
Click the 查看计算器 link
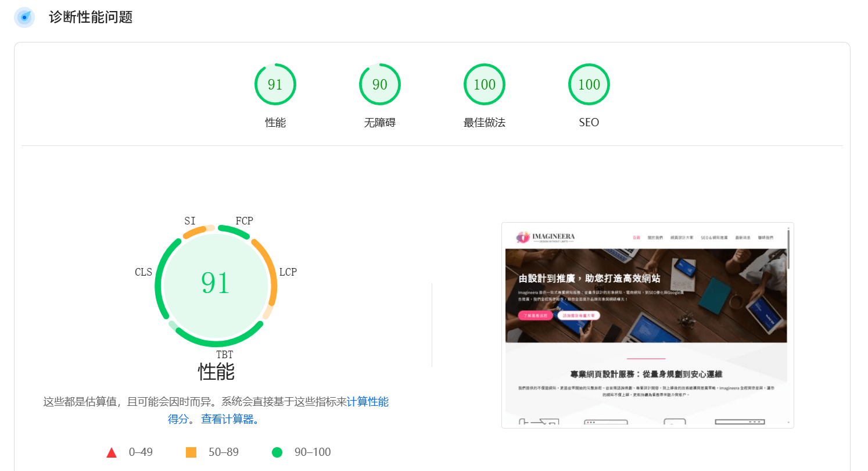coord(230,419)
